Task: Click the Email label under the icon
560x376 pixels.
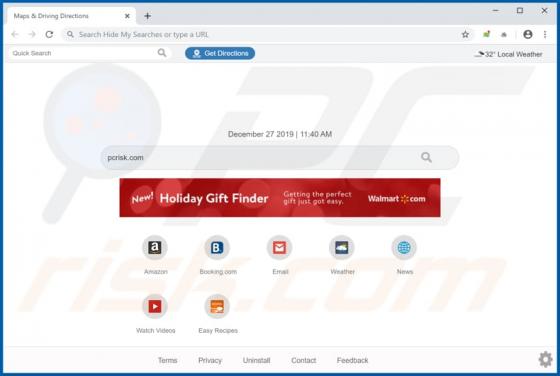Action: (x=280, y=272)
